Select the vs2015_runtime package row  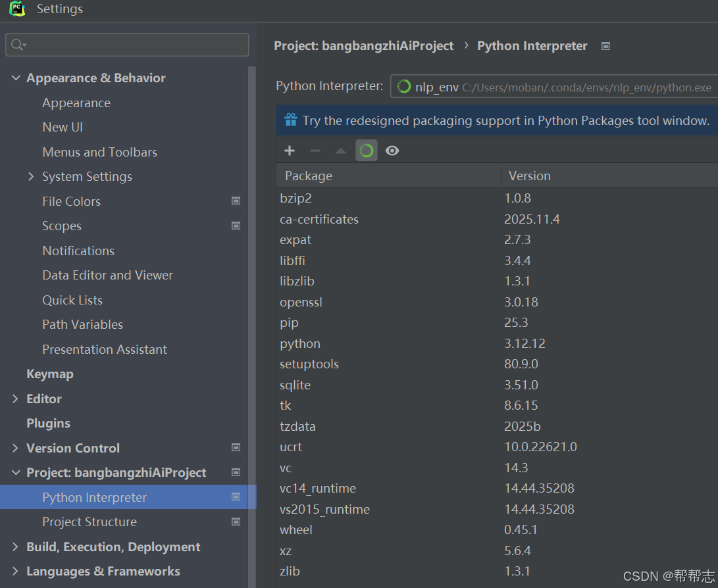(x=497, y=509)
